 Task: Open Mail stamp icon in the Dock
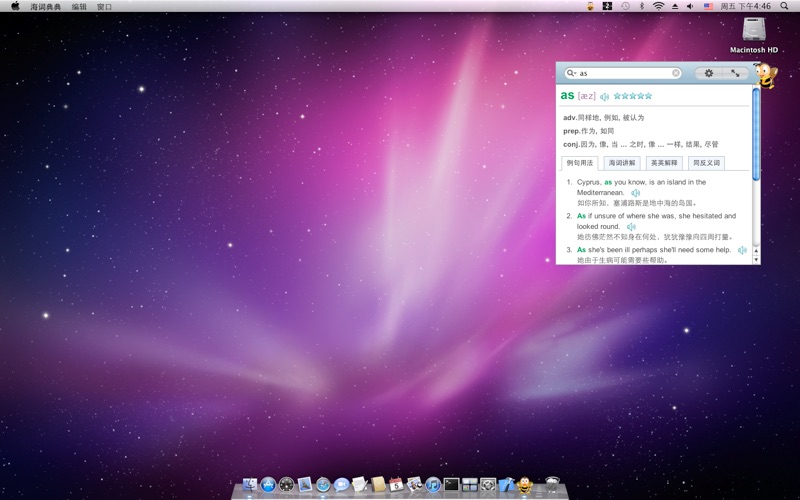coord(305,484)
